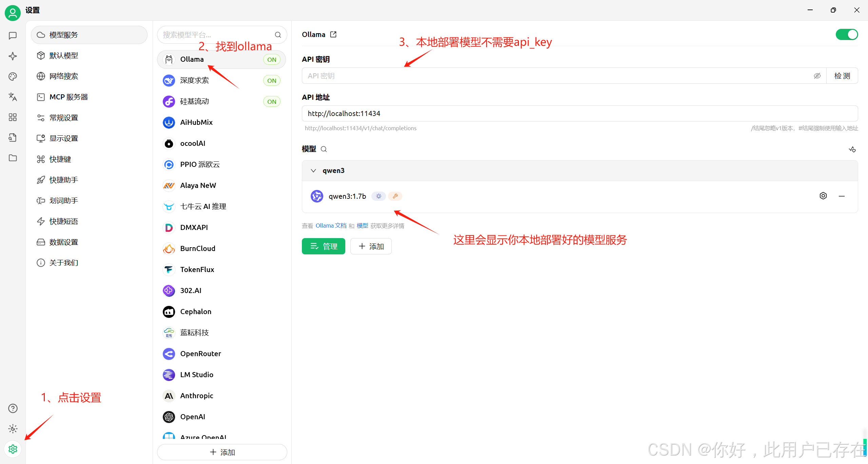Click the model search magnifier icon
868x464 pixels.
[x=324, y=149]
